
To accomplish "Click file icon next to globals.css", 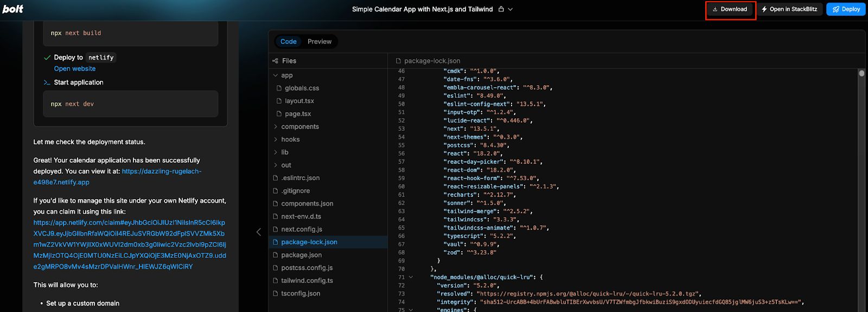I will click(279, 88).
